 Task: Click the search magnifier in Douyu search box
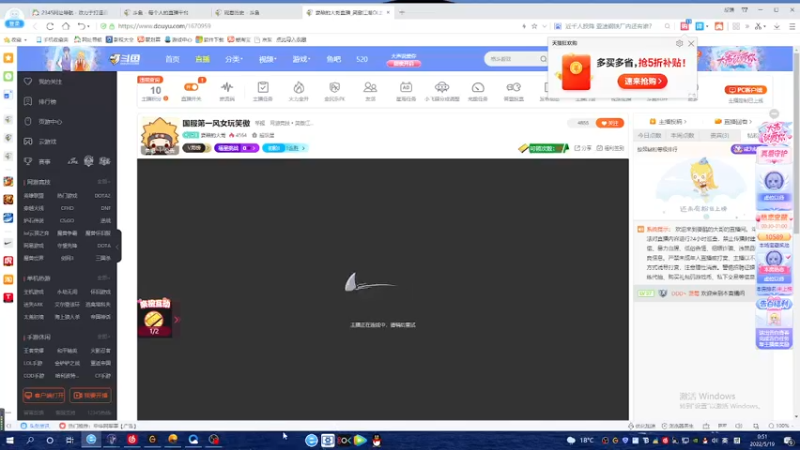pos(543,59)
